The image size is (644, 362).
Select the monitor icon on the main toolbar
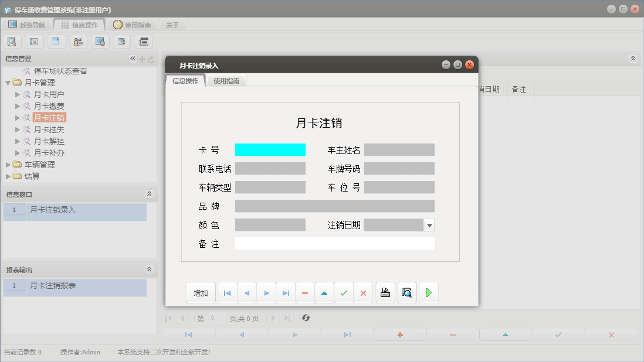[x=99, y=41]
